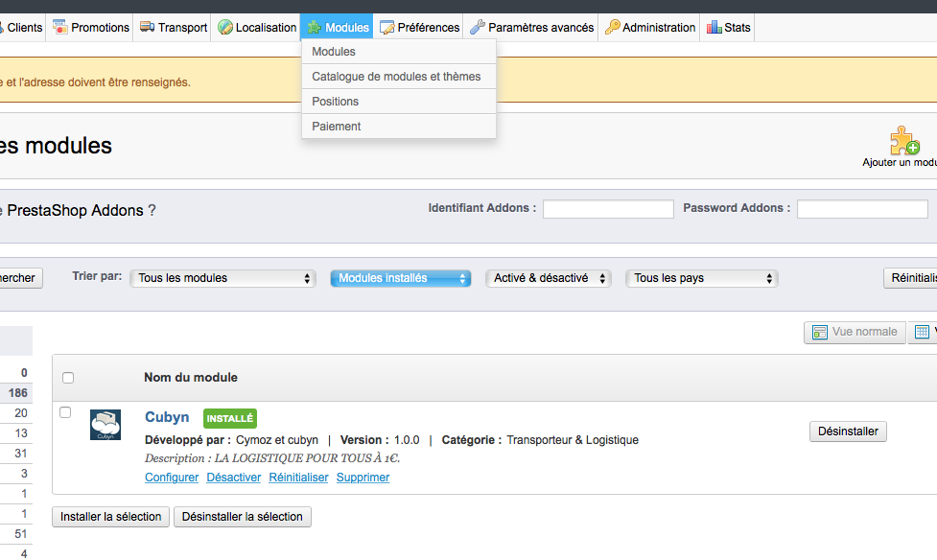
Task: Click the Promotions menu icon
Action: [59, 27]
